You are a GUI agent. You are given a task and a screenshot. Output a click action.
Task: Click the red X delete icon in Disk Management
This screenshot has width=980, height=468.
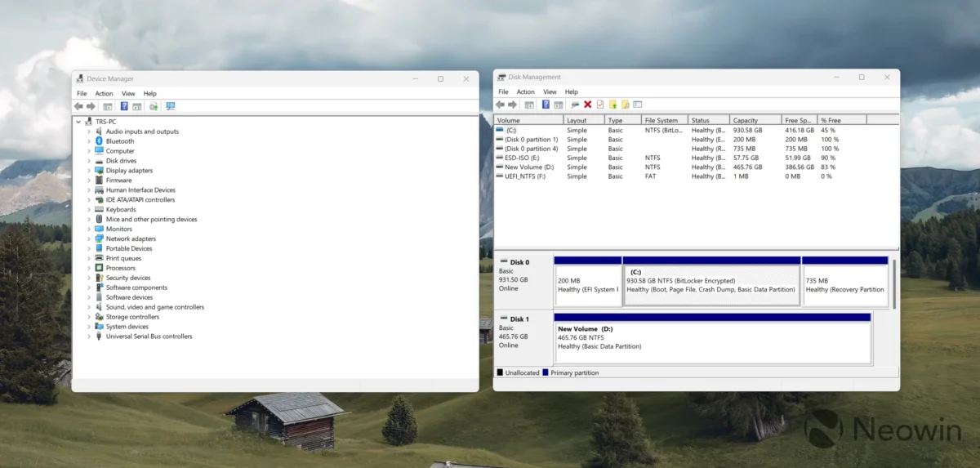[587, 105]
